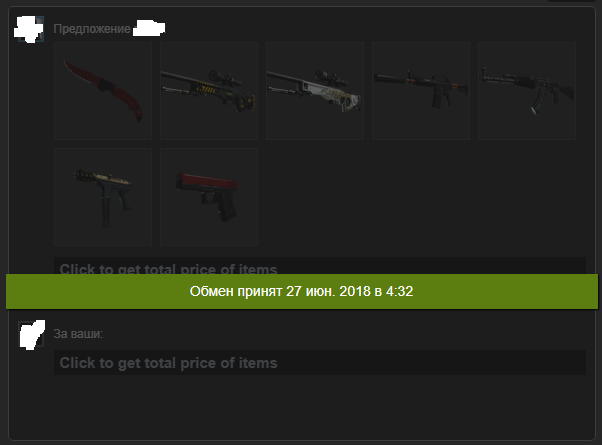Select the red Falchion knife item
This screenshot has width=602, height=445.
[103, 91]
